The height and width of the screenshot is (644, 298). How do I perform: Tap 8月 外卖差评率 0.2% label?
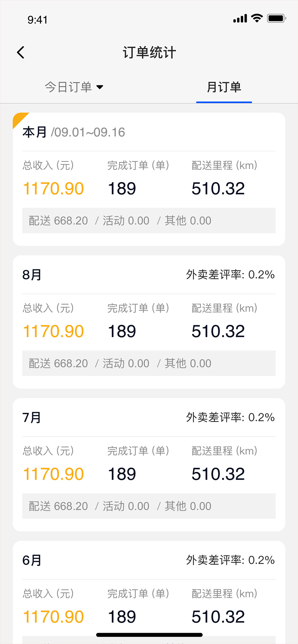(230, 275)
